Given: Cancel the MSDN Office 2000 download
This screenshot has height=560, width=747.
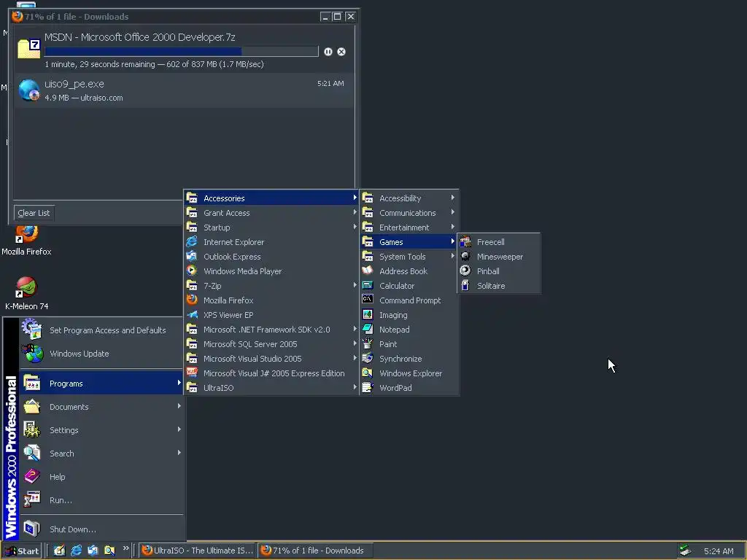Looking at the screenshot, I should tap(341, 52).
